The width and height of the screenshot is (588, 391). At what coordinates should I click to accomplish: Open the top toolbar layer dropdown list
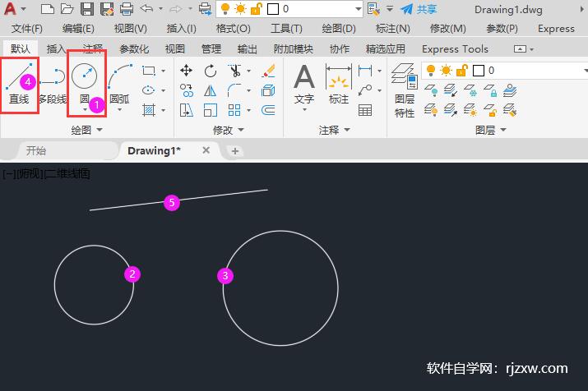tap(358, 8)
